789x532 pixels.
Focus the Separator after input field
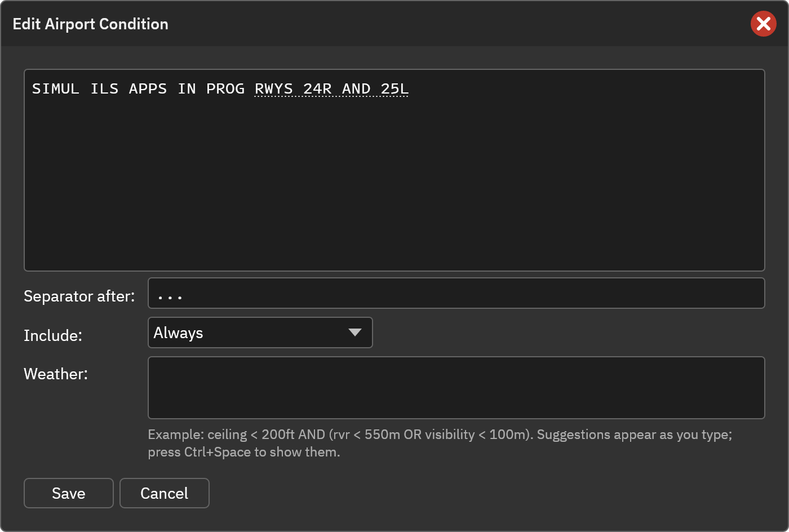pos(456,293)
